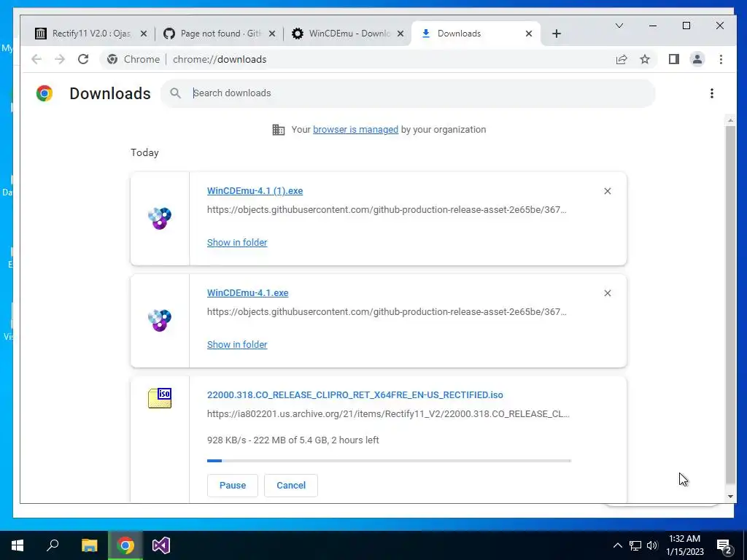747x560 pixels.
Task: Click the ISO download progress bar
Action: pyautogui.click(x=389, y=461)
